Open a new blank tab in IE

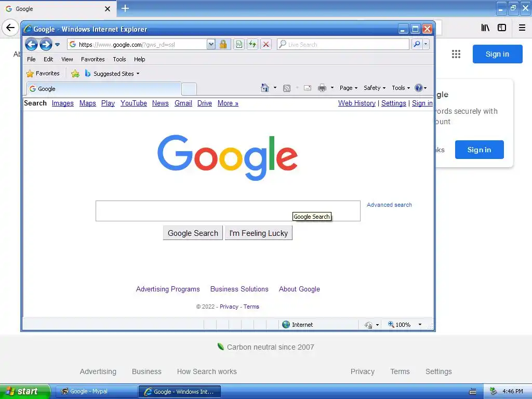click(x=189, y=89)
